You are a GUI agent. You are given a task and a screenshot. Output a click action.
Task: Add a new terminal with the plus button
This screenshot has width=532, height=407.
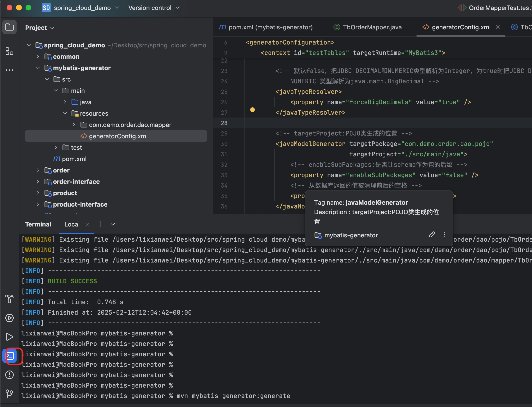tap(100, 224)
